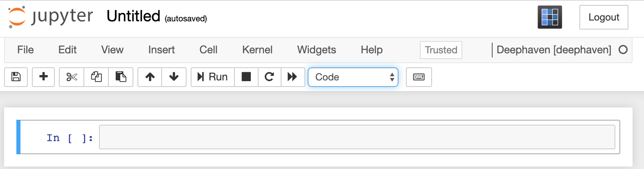Restart the kernel with the circular arrow icon
The width and height of the screenshot is (644, 169).
[x=269, y=77]
